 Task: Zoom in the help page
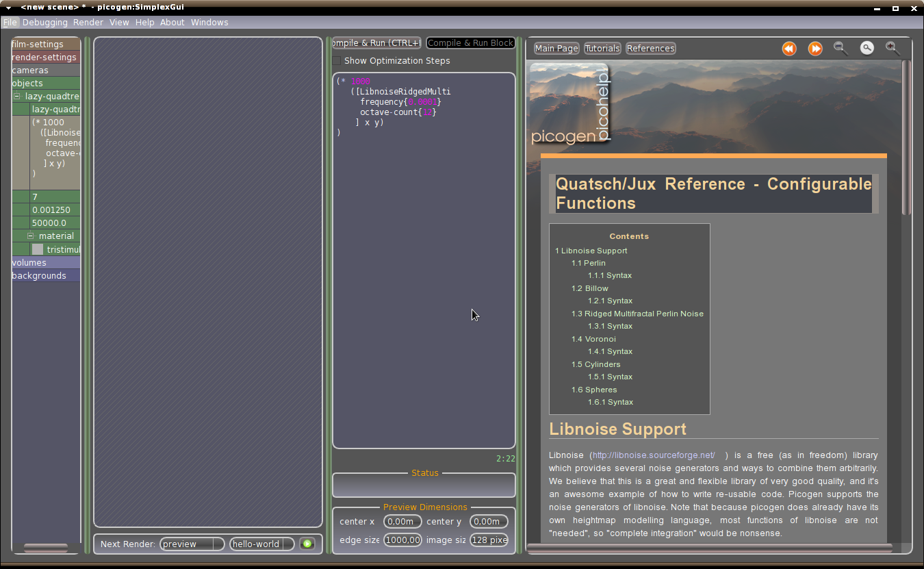coord(893,48)
